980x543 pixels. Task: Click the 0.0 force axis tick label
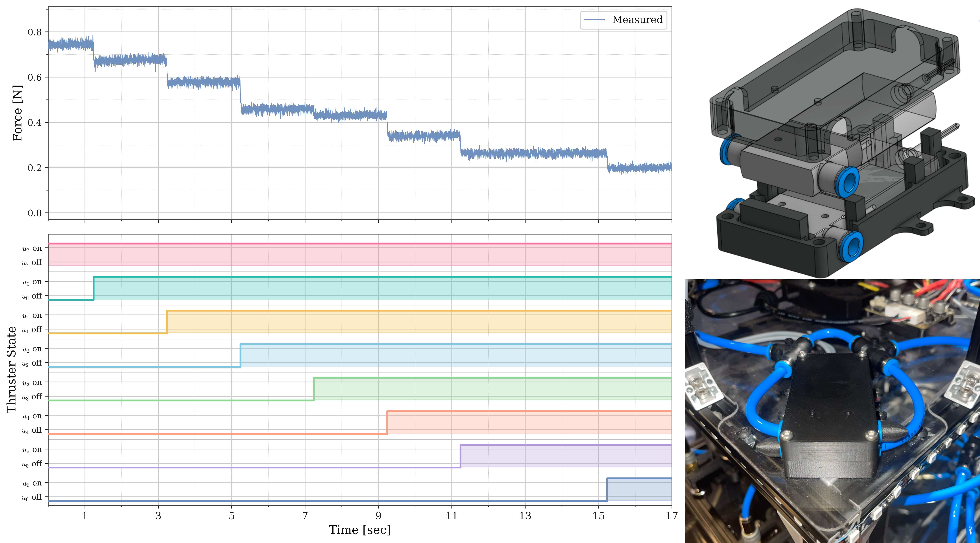coord(35,213)
